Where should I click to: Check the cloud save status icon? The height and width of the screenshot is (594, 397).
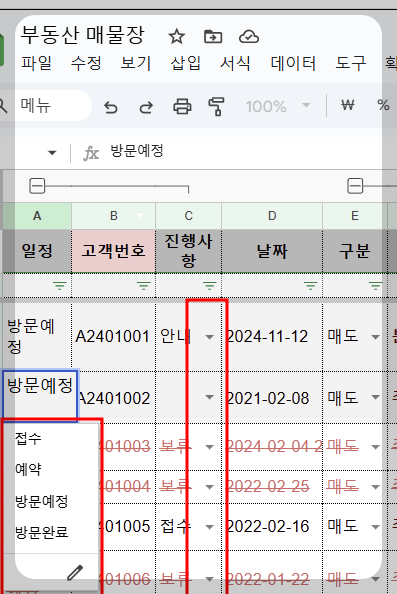(x=249, y=37)
